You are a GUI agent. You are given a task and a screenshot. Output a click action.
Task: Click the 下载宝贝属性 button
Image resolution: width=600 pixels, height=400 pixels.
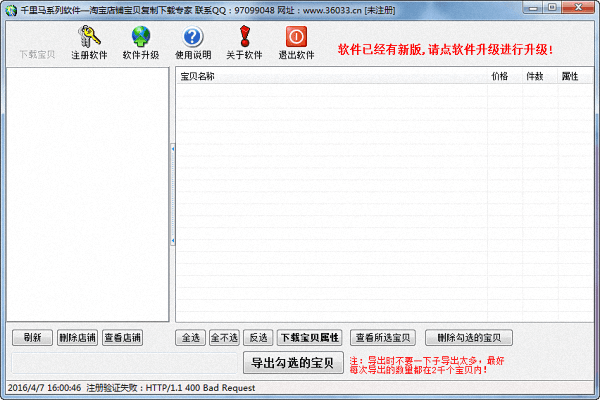tap(310, 338)
